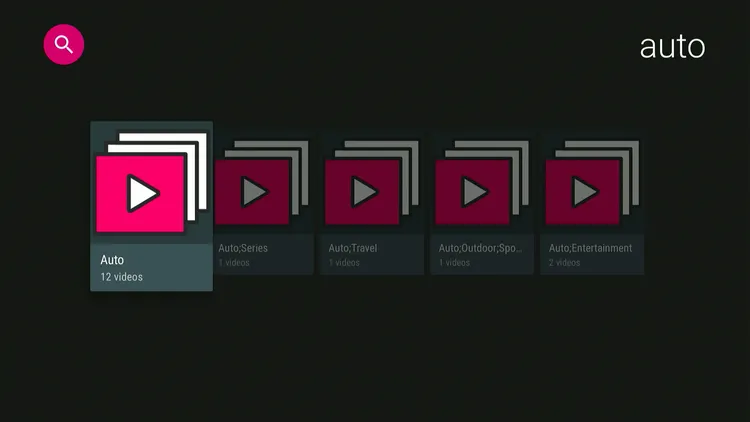The height and width of the screenshot is (422, 750).
Task: Click the "auto" heading text
Action: pos(673,47)
